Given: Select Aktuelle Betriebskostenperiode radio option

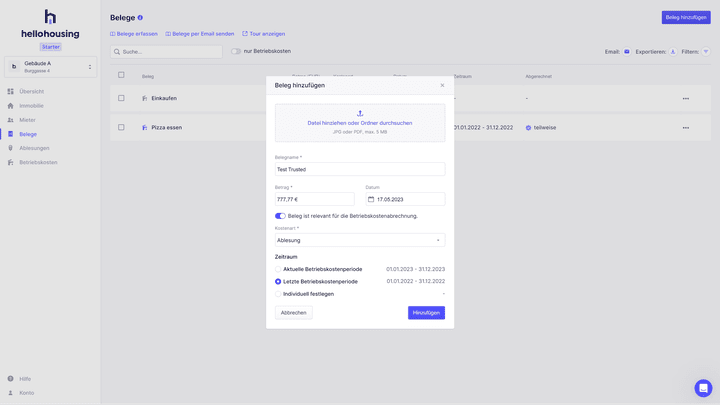Looking at the screenshot, I should coord(278,269).
